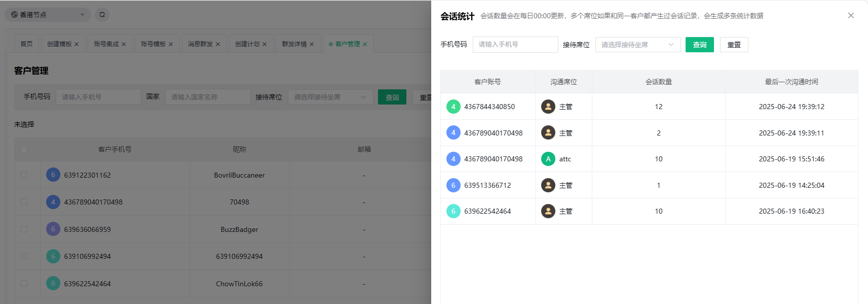Close the 创建计划 tab
Screen dimensions: 868x304
[265, 44]
